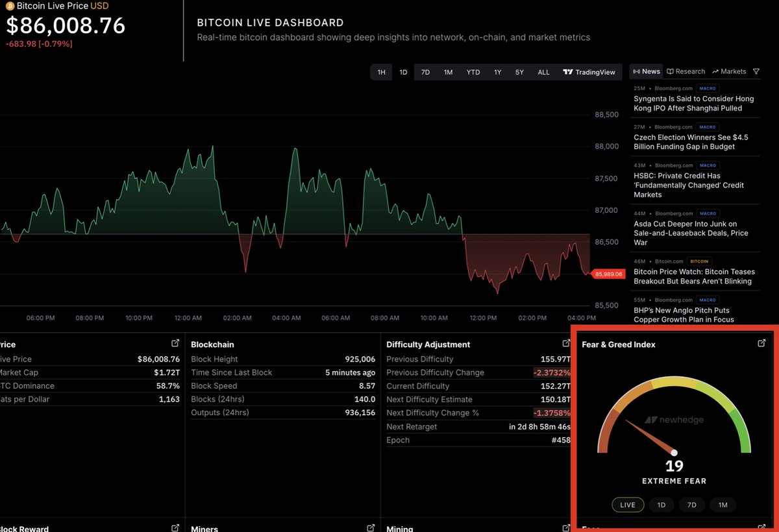Click Epoch value #458
779x532 pixels.
pos(560,440)
